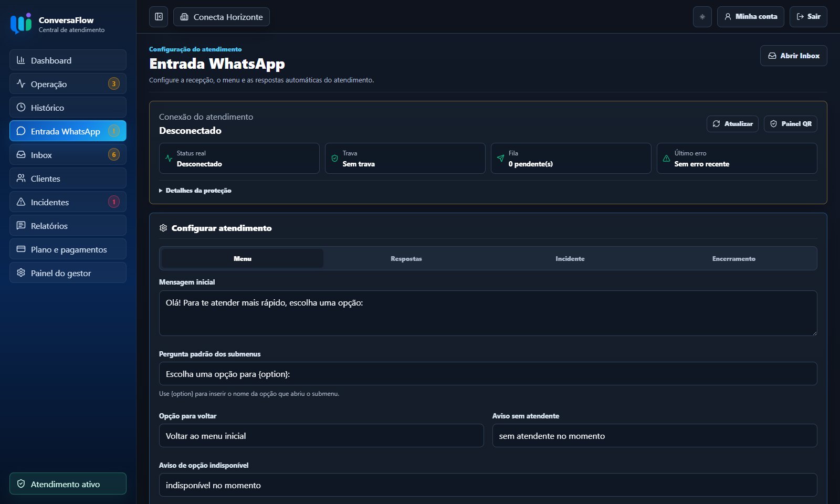Click the Trava shield icon

tap(334, 158)
